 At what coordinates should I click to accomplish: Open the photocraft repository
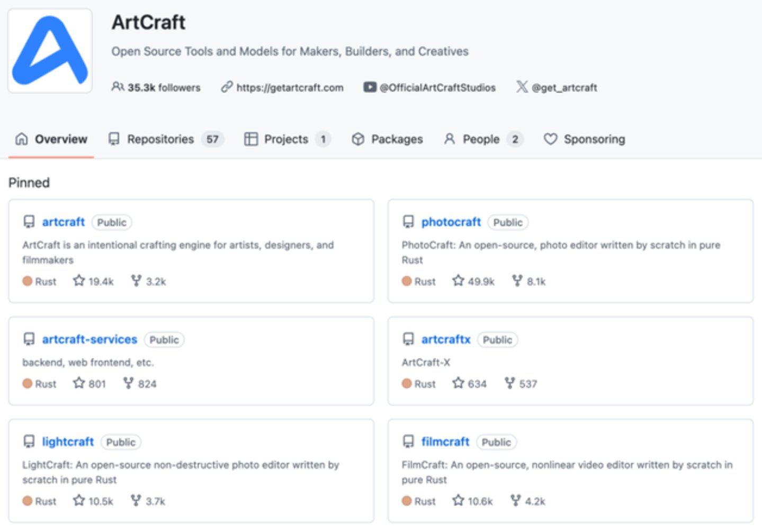click(x=451, y=222)
